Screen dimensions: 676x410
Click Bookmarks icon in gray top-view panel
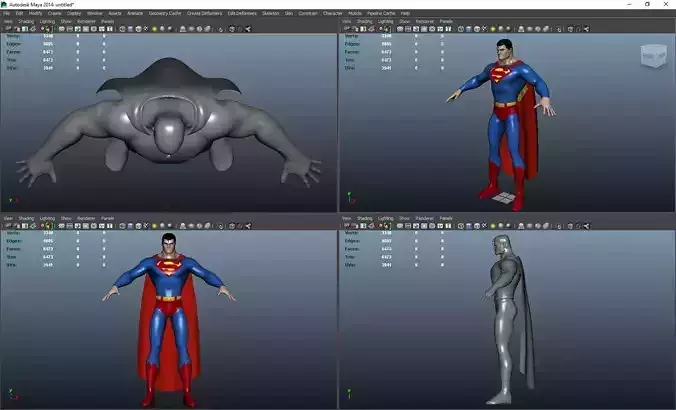(25, 29)
